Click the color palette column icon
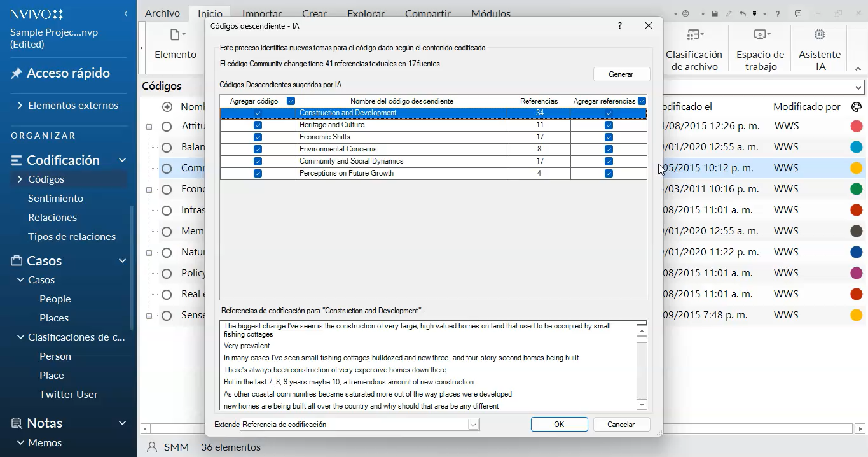868x457 pixels. (x=856, y=107)
